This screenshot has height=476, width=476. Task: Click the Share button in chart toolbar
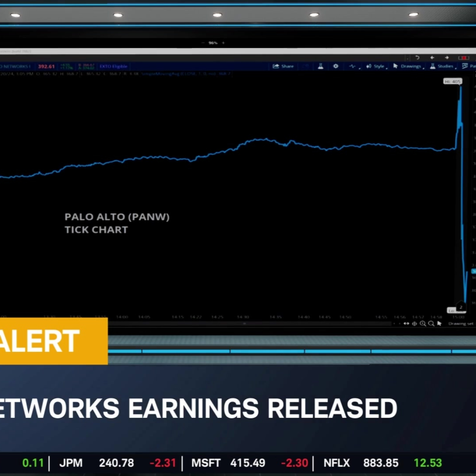click(283, 66)
